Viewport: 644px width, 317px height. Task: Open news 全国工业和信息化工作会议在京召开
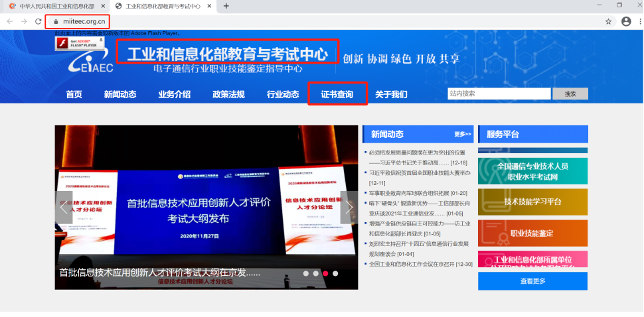click(420, 264)
